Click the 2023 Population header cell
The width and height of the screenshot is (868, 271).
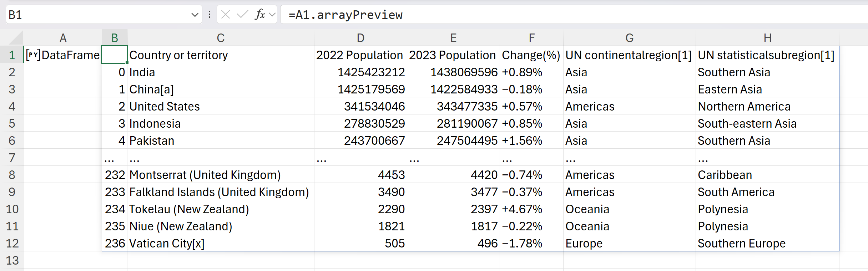453,55
